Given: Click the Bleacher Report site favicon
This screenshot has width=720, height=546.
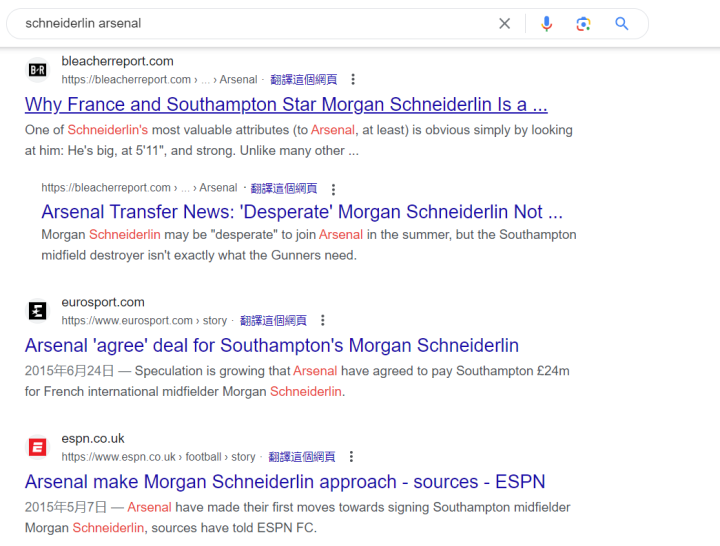Looking at the screenshot, I should [x=37, y=70].
